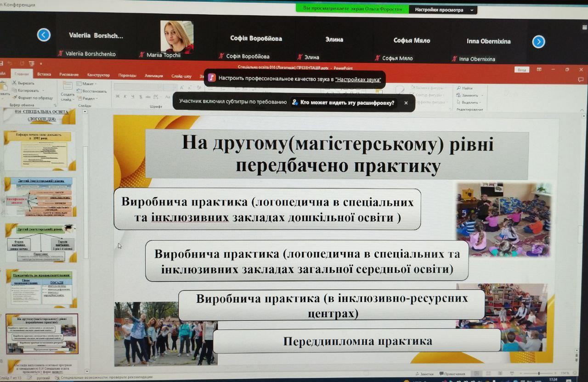Click the Ribbon Display Options icon
Viewport: 588px width, 382px height.
click(x=539, y=69)
